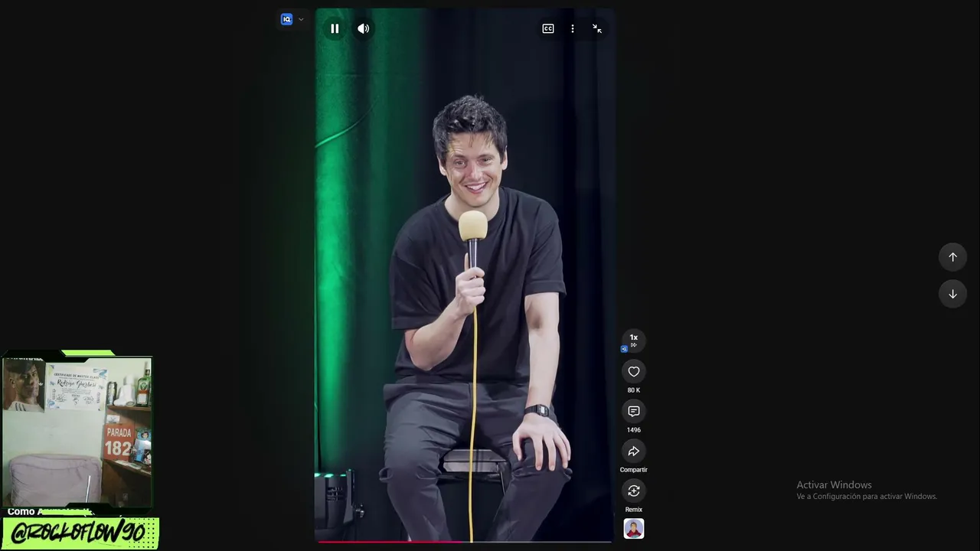The image size is (980, 551).
Task: Click the Remix label
Action: [634, 510]
